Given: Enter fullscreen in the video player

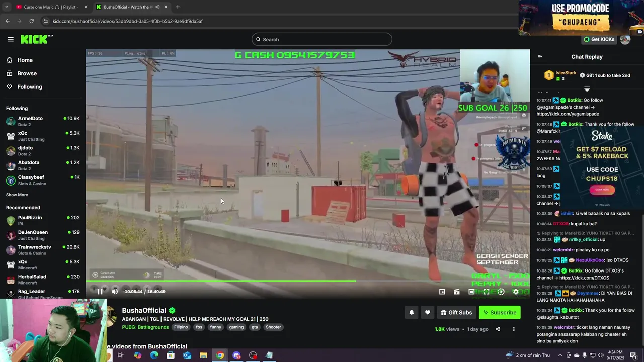Looking at the screenshot, I should click(x=486, y=292).
